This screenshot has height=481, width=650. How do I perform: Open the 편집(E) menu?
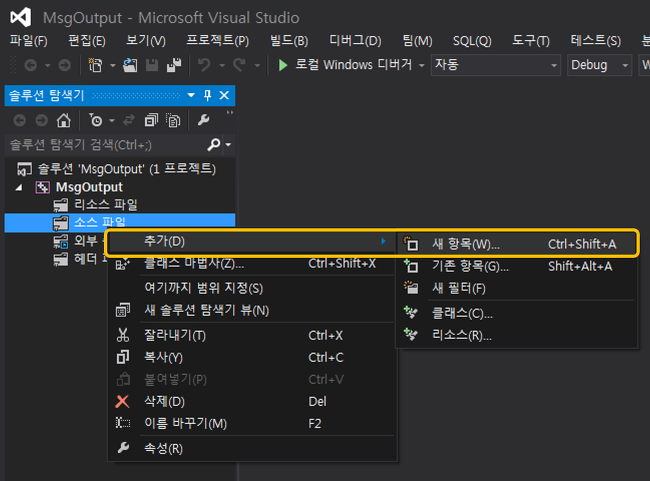point(87,41)
